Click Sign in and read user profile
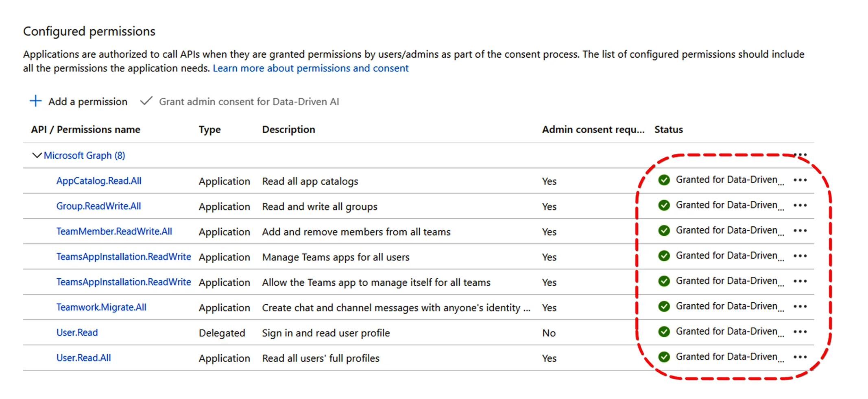Viewport: 868px width, 399px height. pyautogui.click(x=326, y=333)
